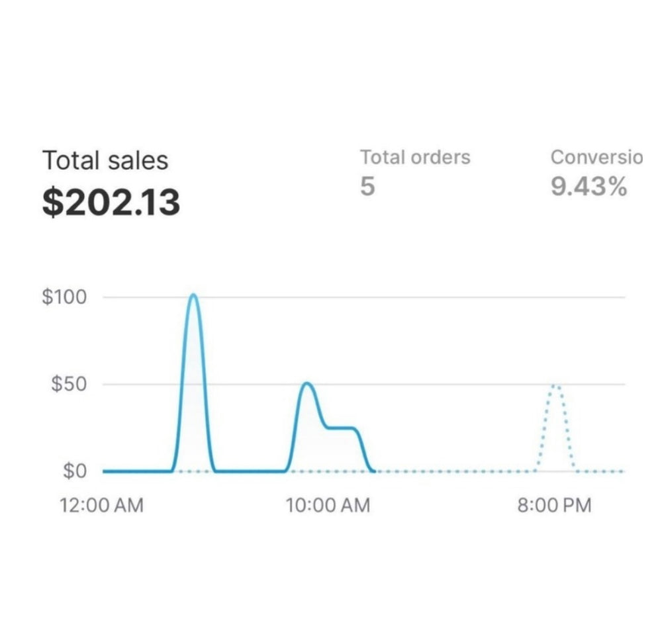Click the dotted baseline between 10:00 AM and 8:00 PM

pos(457,471)
